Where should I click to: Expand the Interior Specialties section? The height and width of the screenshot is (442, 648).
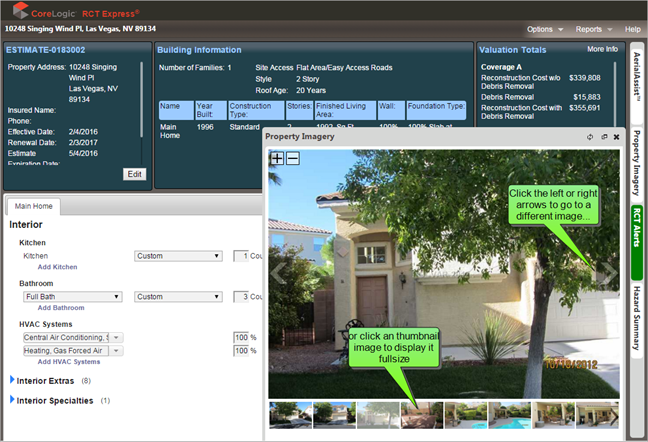[13, 400]
